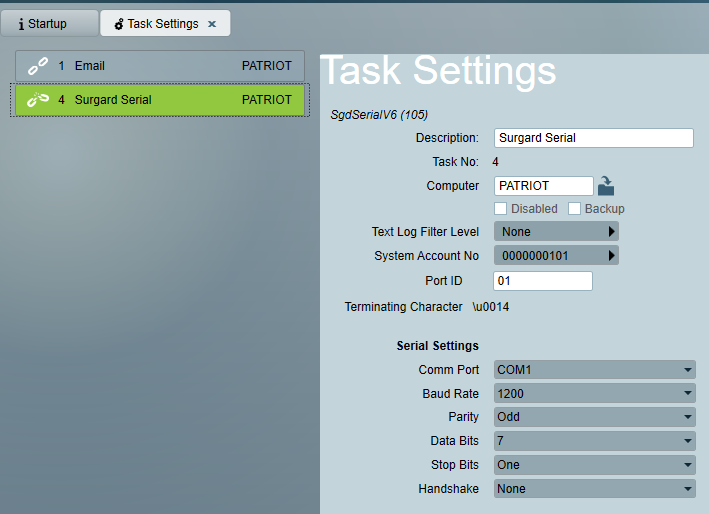This screenshot has width=709, height=514.
Task: Expand the Data Bits dropdown
Action: pos(595,441)
